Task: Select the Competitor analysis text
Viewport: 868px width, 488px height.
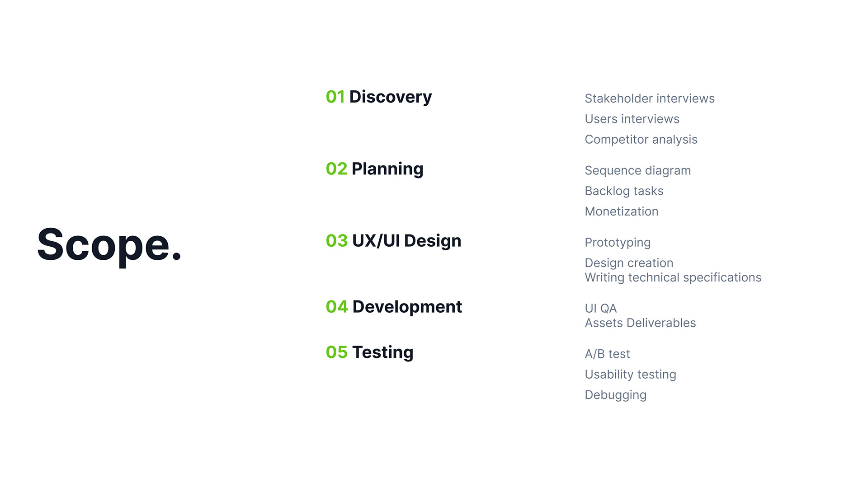Action: pos(641,139)
